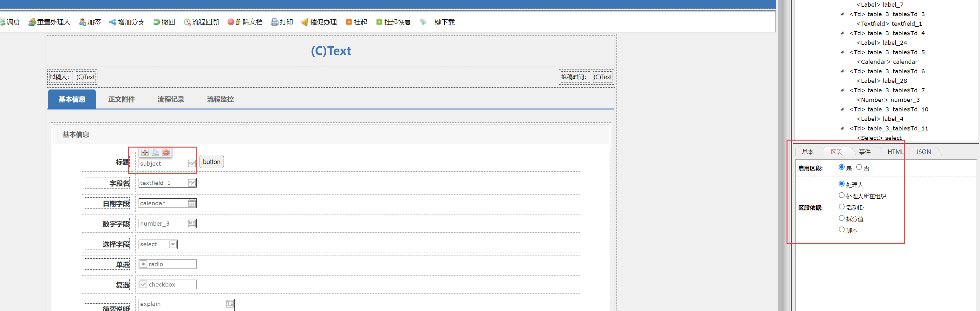Screen dimensions: 980x311
Task: Choose 拆分值 as 区段依据
Action: pyautogui.click(x=841, y=218)
